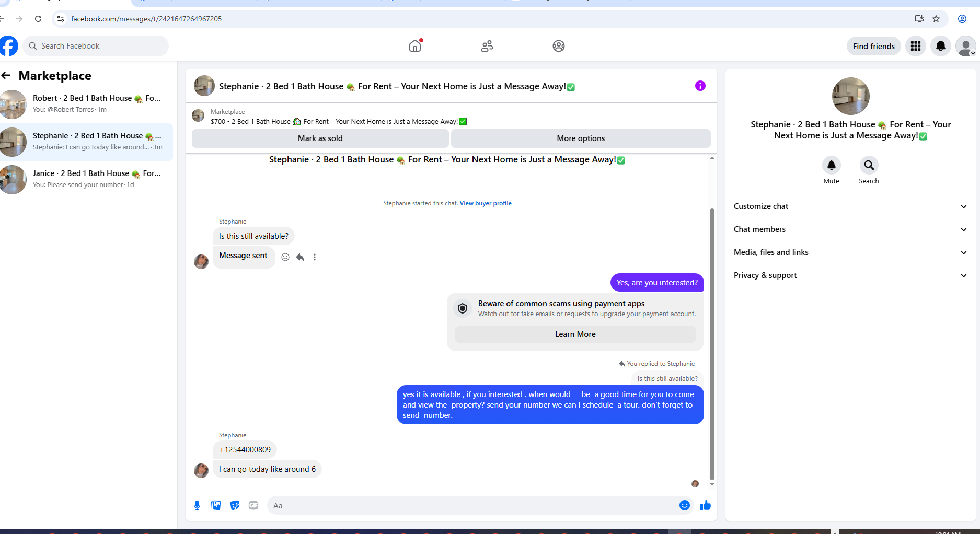The height and width of the screenshot is (534, 980).
Task: Open the Facebook logo home link
Action: [x=8, y=46]
